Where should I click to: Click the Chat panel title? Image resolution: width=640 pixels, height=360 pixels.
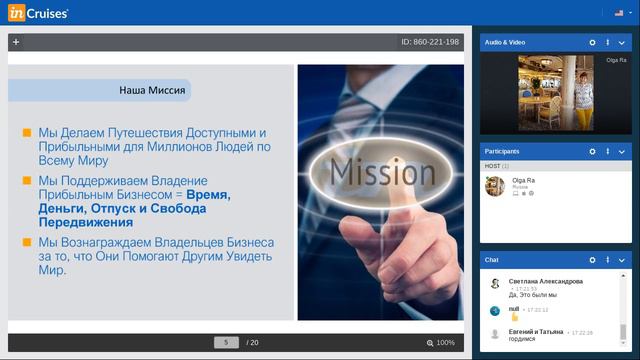[x=491, y=260]
